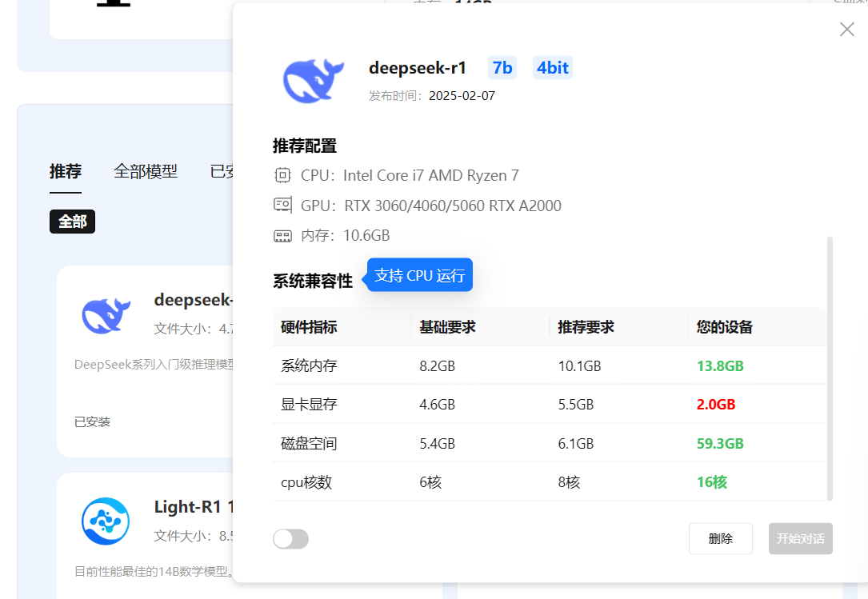The height and width of the screenshot is (599, 868).
Task: Click the GPU: RTX 3060/4060/5060 line
Action: pyautogui.click(x=430, y=206)
